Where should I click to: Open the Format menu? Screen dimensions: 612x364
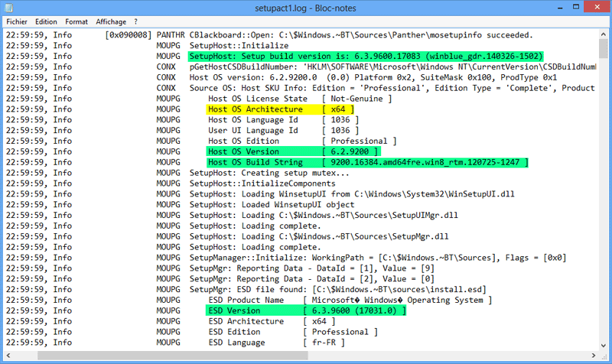pyautogui.click(x=76, y=22)
